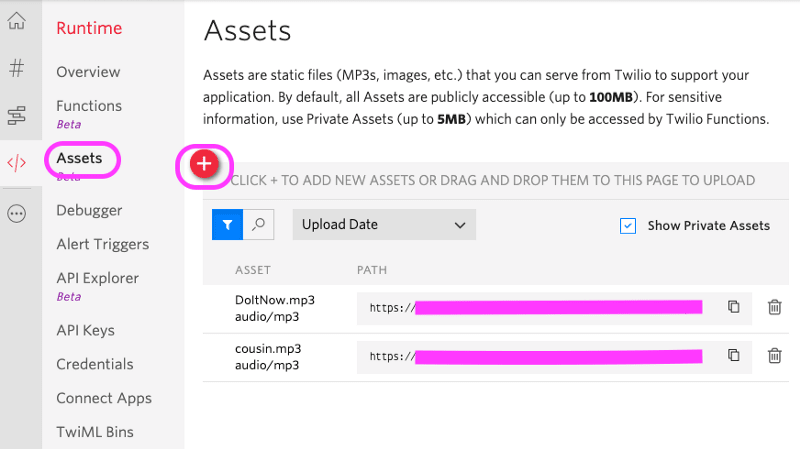Delete the cousin.mp3 asset
This screenshot has height=449, width=800.
pos(774,355)
